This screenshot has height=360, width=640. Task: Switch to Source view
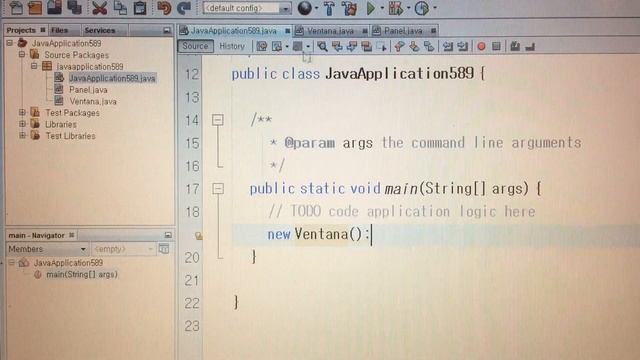tap(195, 46)
